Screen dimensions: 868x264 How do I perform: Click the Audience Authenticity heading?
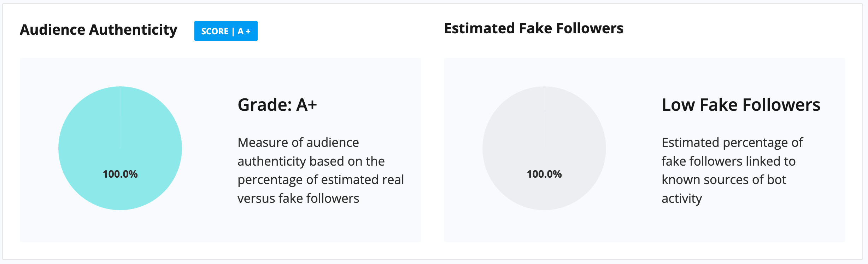[99, 30]
